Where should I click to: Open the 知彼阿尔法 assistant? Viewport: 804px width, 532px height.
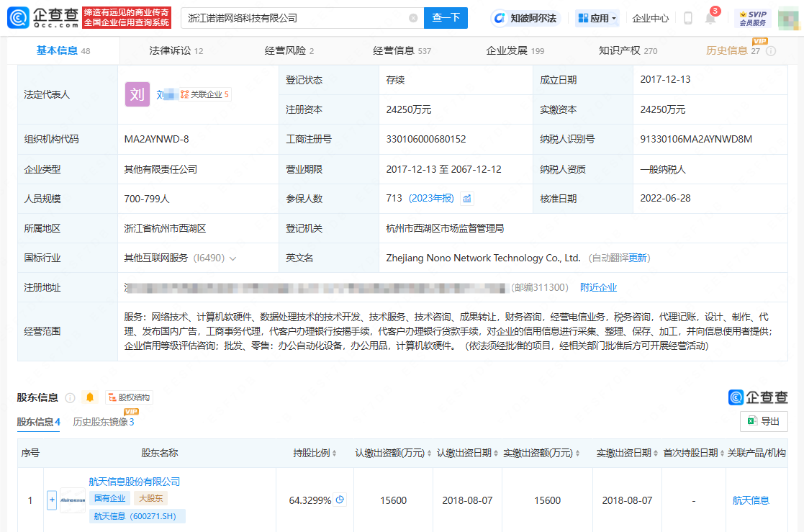(525, 19)
